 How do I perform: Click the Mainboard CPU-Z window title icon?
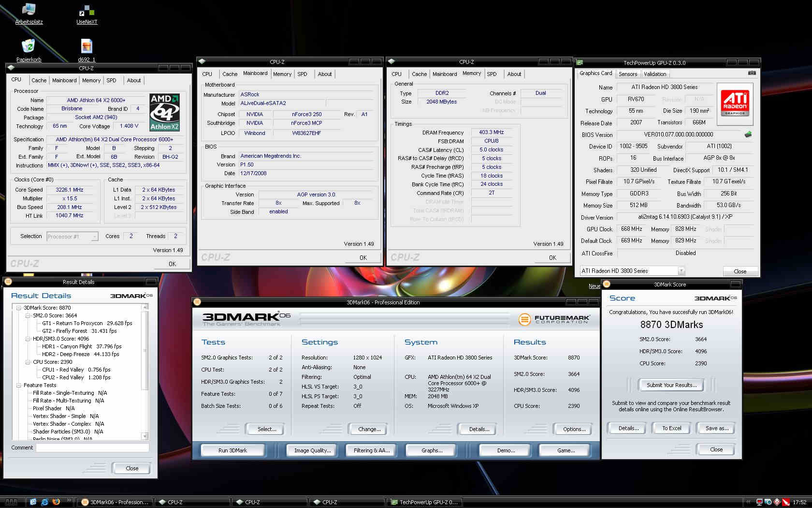click(x=202, y=61)
